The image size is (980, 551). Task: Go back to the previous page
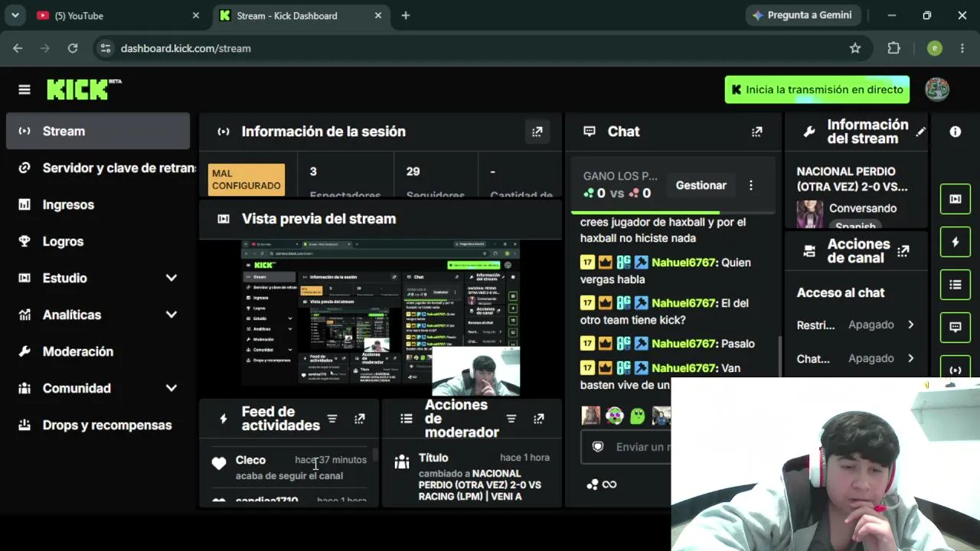[18, 48]
